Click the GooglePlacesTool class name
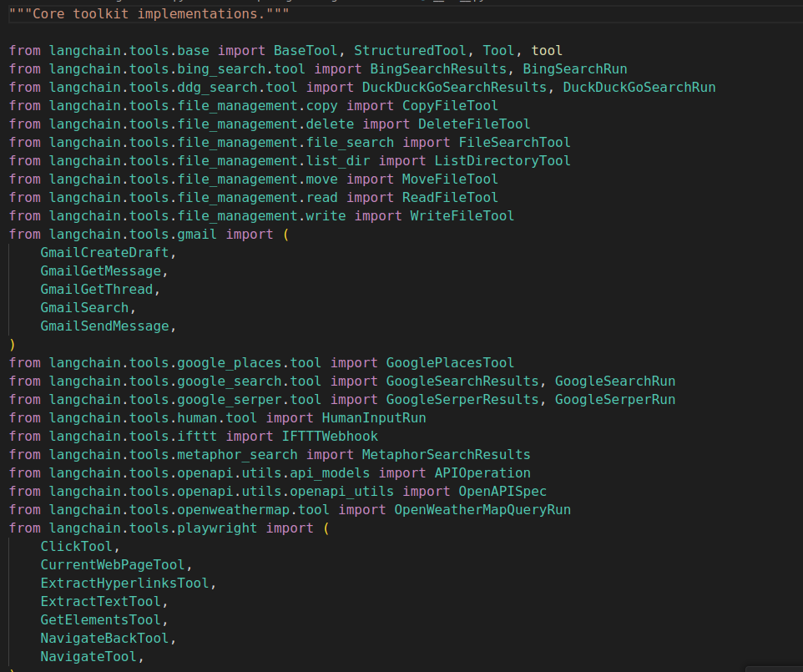 (450, 363)
